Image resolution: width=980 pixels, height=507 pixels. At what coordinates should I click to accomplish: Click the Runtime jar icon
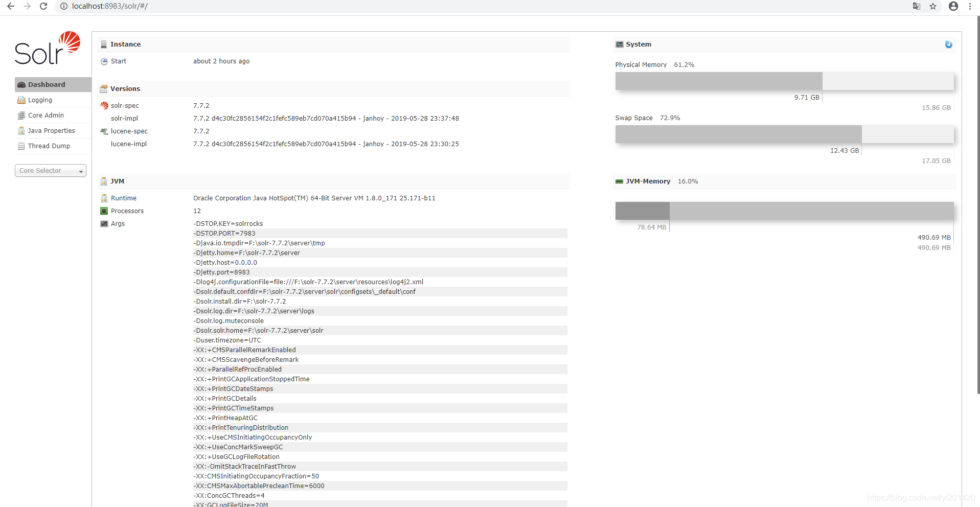104,198
